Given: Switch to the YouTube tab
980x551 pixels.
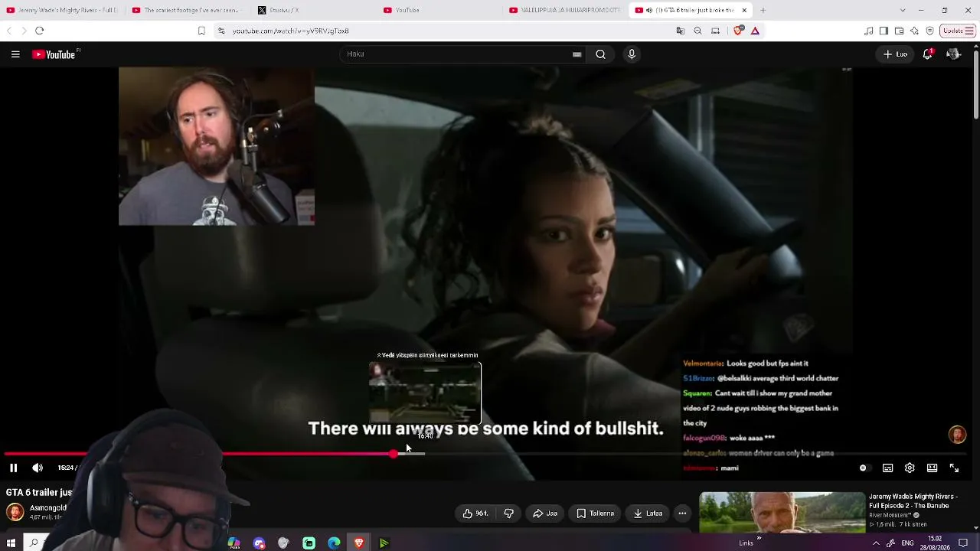Looking at the screenshot, I should 439,10.
